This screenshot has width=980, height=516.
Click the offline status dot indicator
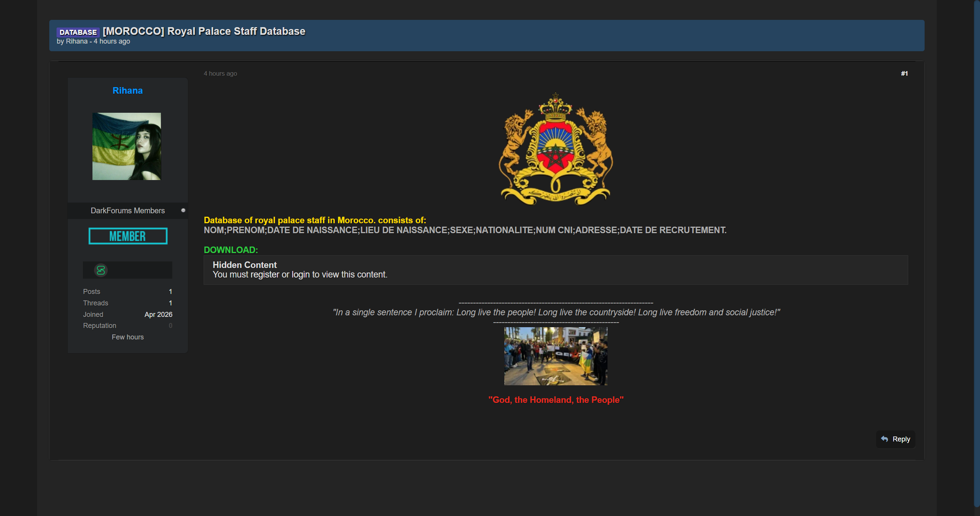click(183, 210)
